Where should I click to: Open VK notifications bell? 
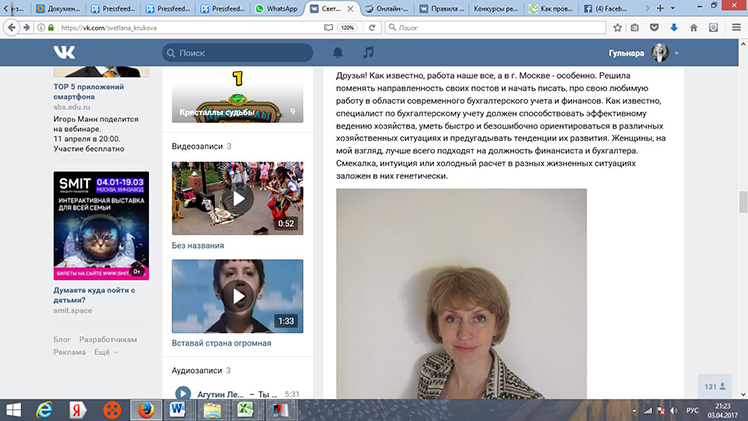point(338,52)
